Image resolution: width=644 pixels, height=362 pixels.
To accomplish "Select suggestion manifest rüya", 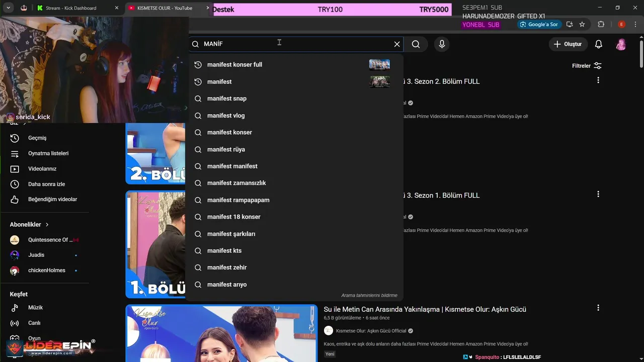I will click(x=294, y=149).
